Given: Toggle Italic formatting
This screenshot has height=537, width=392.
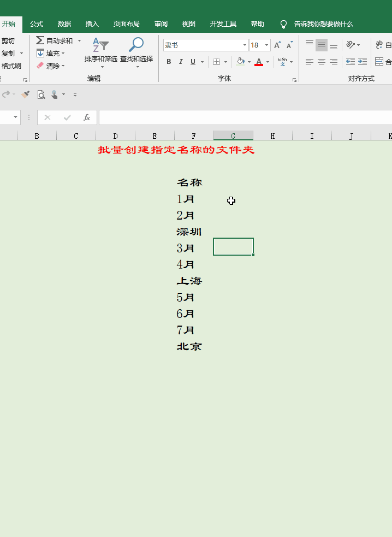Looking at the screenshot, I should pyautogui.click(x=181, y=62).
